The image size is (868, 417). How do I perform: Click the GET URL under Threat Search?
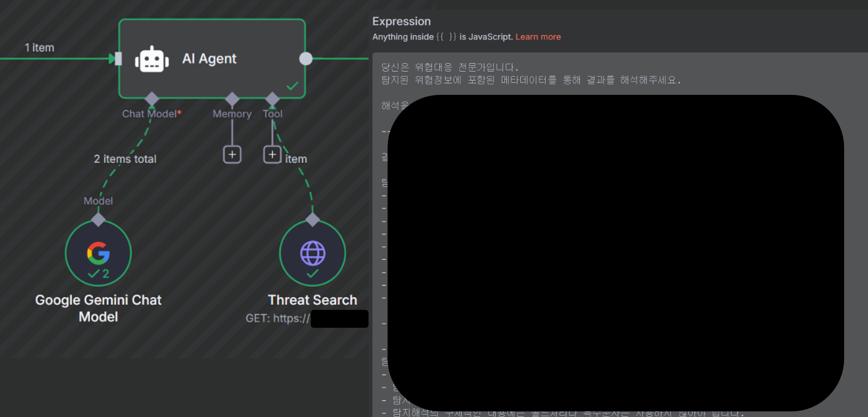(x=278, y=318)
